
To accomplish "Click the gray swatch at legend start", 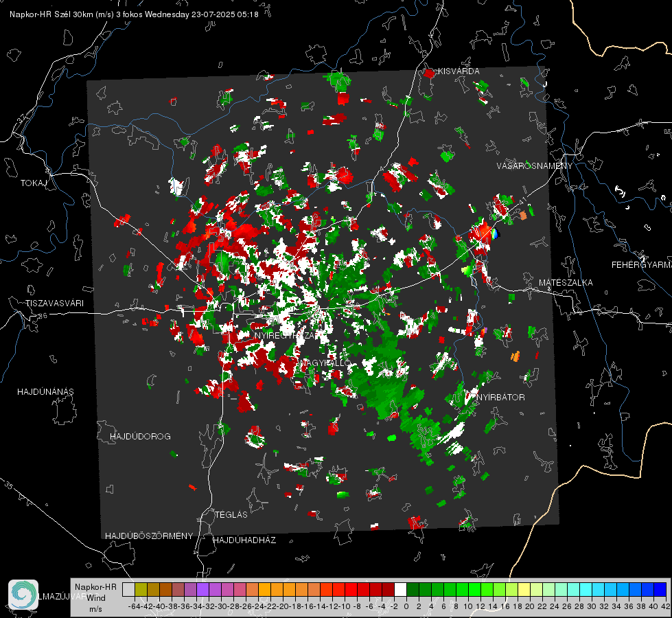I will point(128,590).
